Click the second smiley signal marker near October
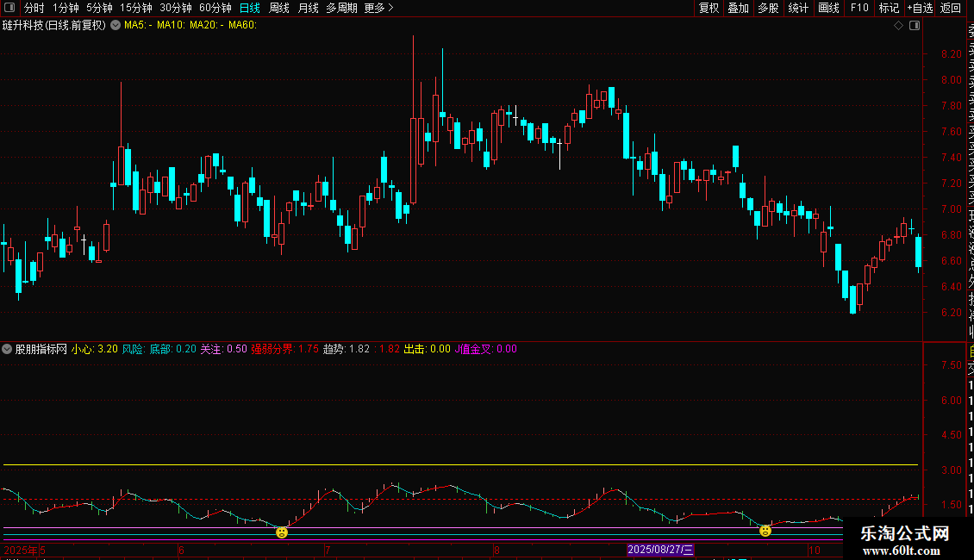Viewport: 974px width, 560px height. pyautogui.click(x=765, y=531)
